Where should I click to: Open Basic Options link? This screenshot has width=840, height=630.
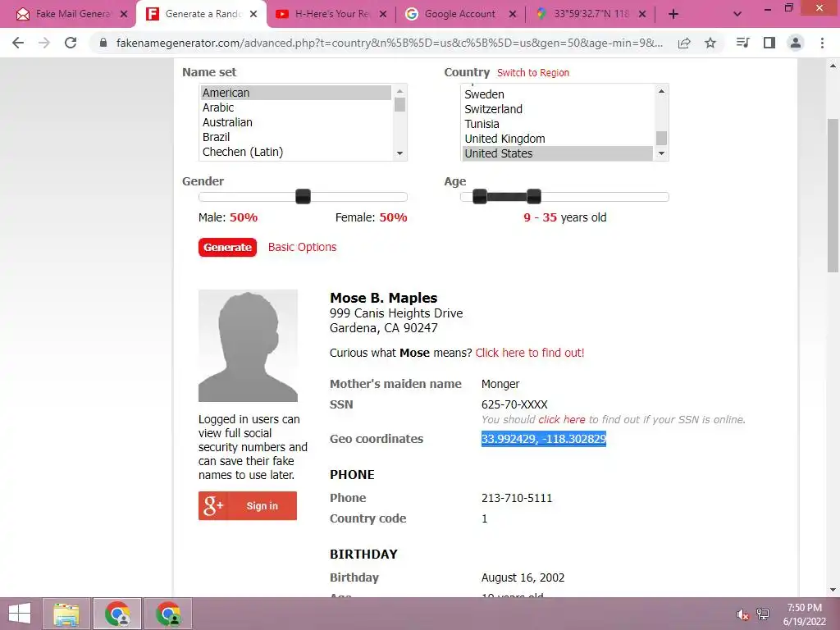(302, 247)
